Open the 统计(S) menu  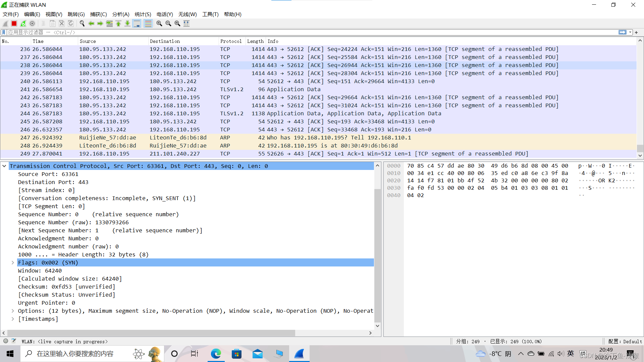[x=143, y=14]
